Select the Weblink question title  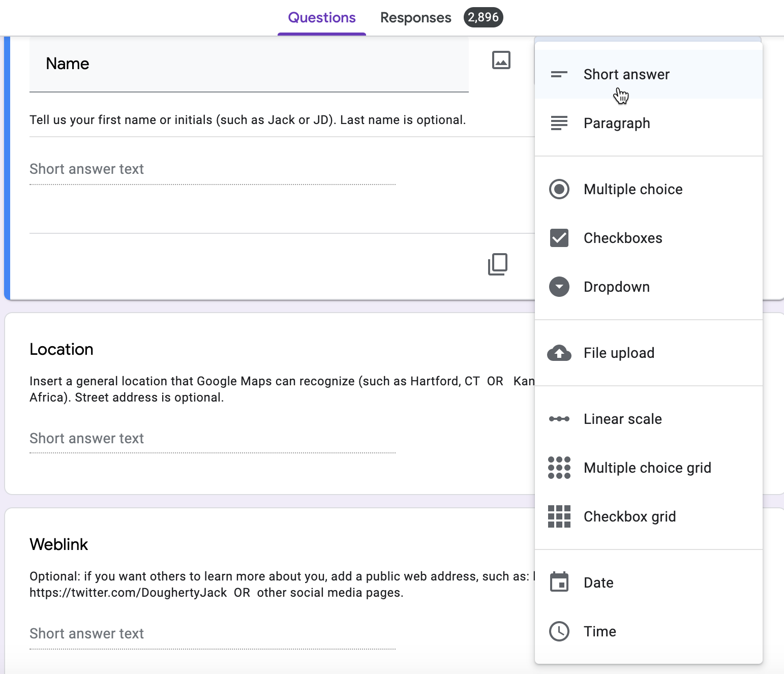click(59, 544)
